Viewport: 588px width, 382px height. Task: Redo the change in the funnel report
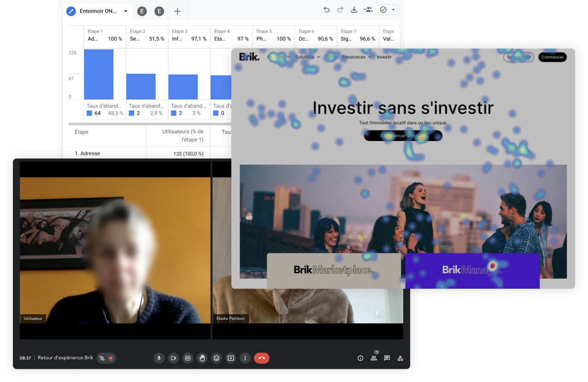(x=340, y=10)
